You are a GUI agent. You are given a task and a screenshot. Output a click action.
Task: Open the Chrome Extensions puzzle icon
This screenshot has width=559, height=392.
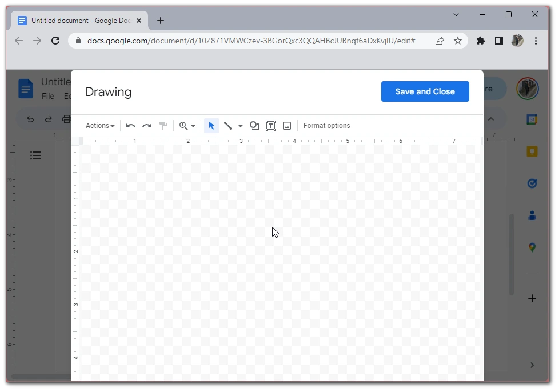click(481, 41)
